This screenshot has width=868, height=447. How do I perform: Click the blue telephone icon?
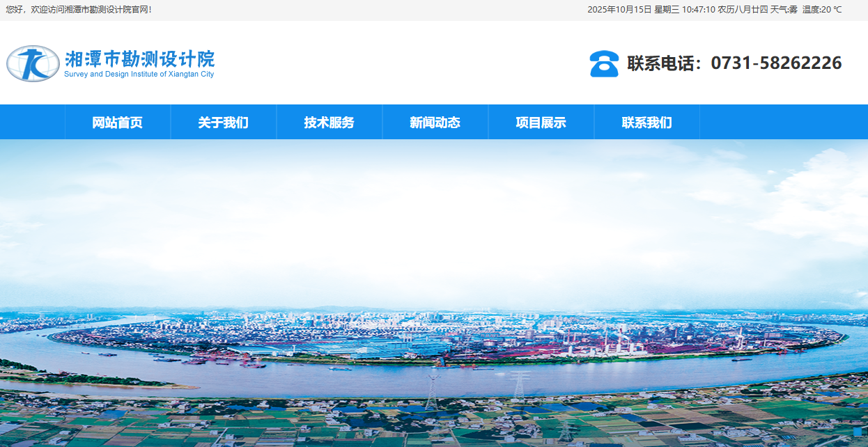pyautogui.click(x=604, y=63)
